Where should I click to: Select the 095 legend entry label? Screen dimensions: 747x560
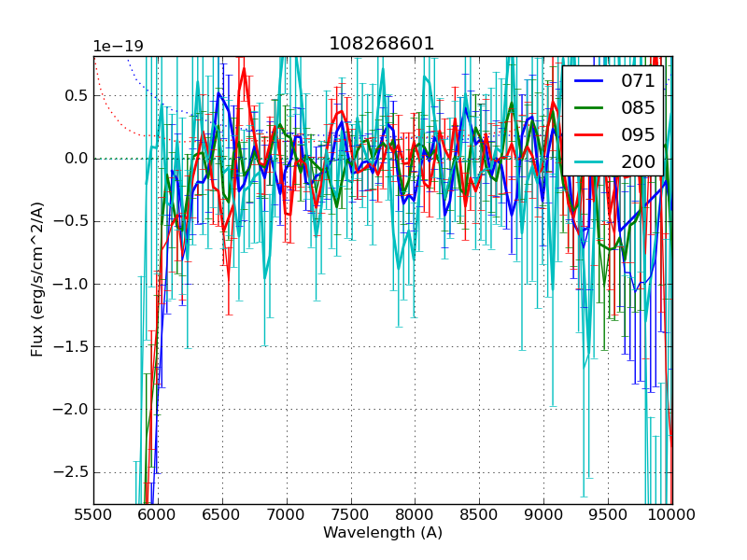(638, 134)
